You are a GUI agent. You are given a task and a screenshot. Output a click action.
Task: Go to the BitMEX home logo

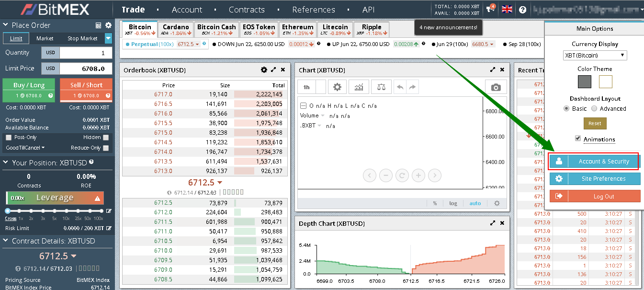55,9
